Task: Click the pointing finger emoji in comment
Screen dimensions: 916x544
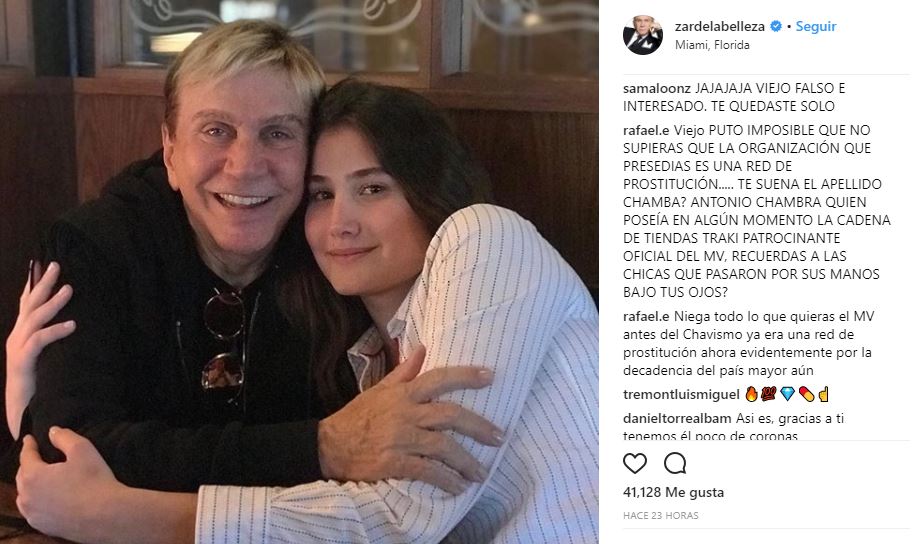Action: (824, 394)
